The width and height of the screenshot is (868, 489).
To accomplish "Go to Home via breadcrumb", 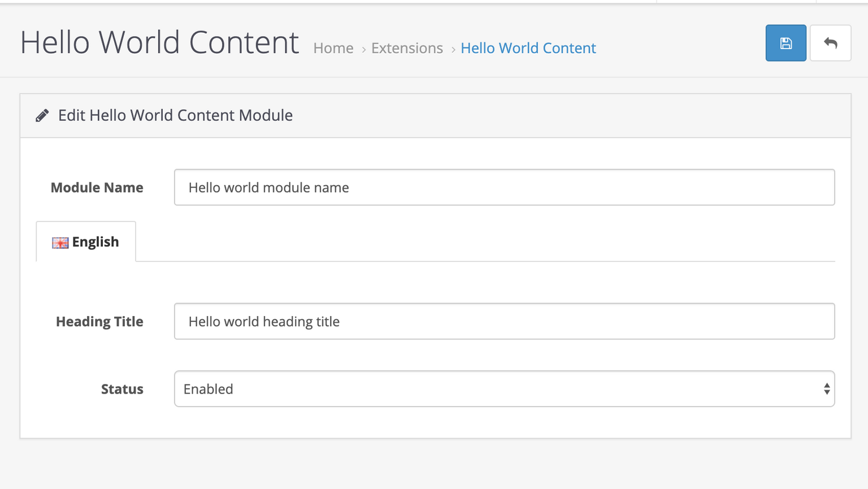I will click(x=333, y=49).
